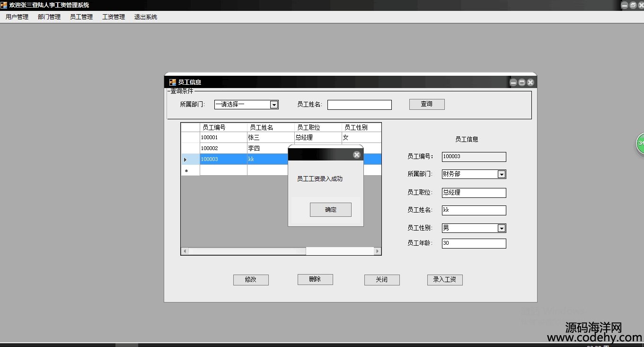Click the 退出系统 menu item
Screen dimensions: 644x347
tap(146, 17)
